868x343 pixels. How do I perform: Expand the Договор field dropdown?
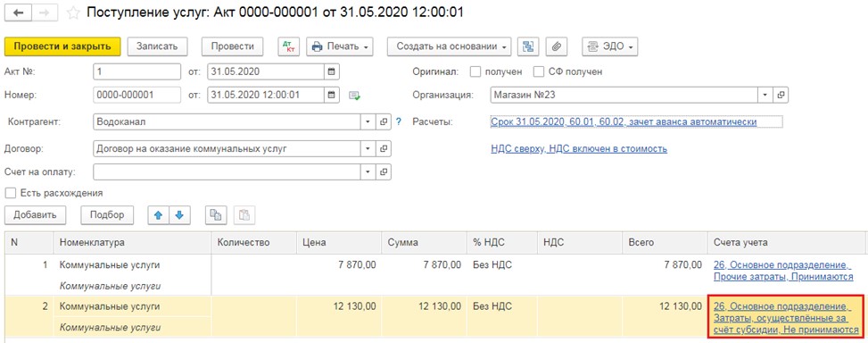368,148
